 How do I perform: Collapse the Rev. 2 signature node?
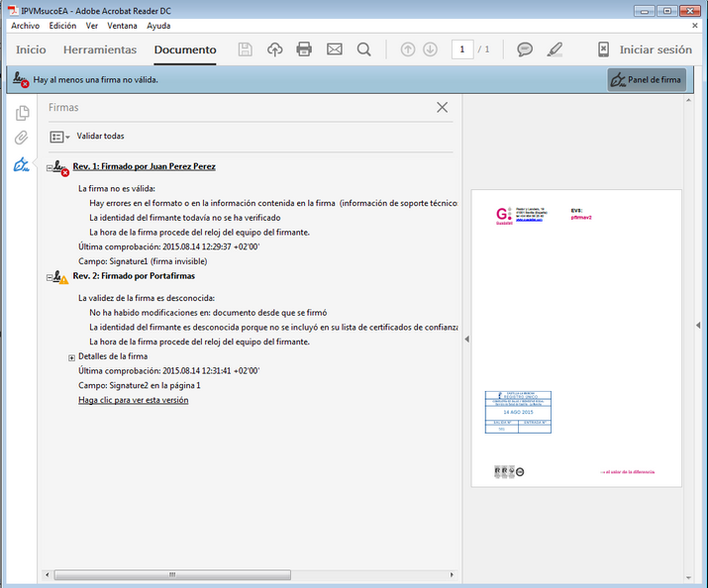click(50, 277)
